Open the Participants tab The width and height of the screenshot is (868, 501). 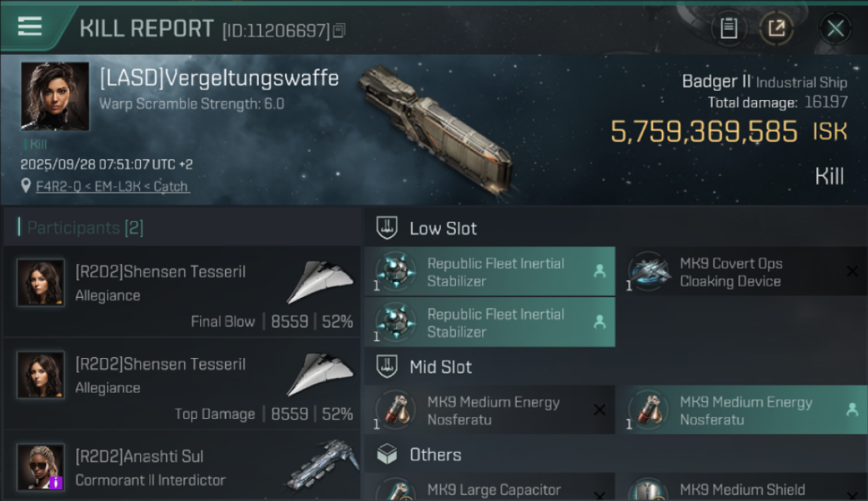(x=85, y=228)
